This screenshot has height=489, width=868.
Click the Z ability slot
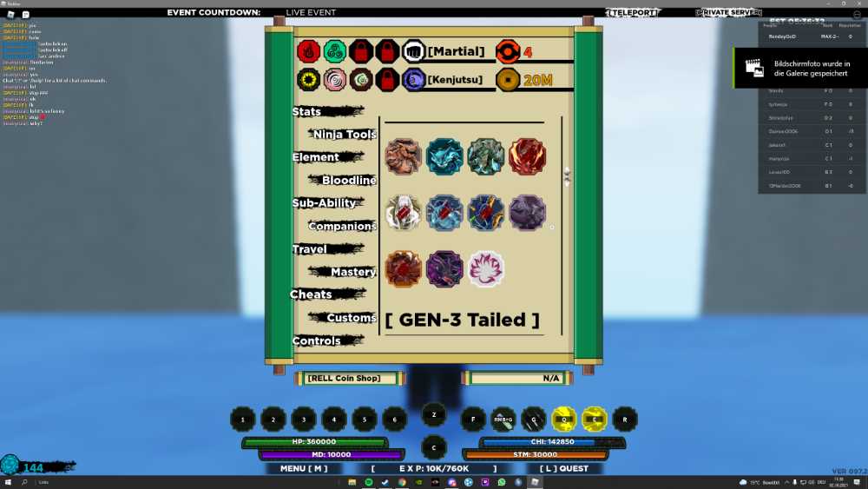(x=433, y=415)
